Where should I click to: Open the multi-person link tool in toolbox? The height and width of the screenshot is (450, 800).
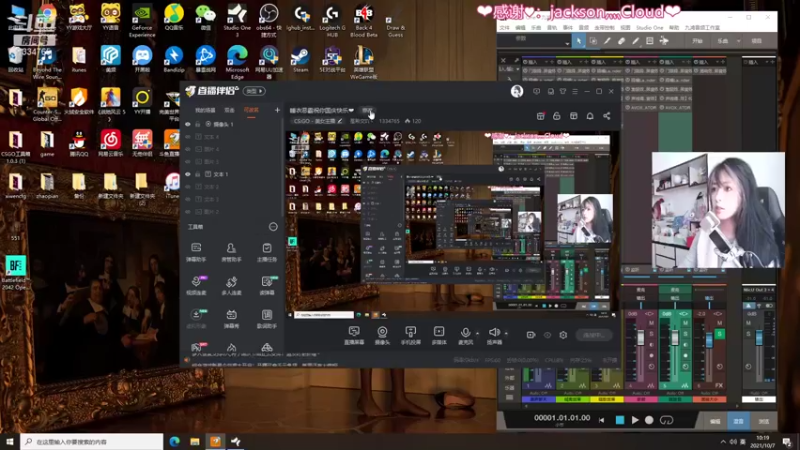click(231, 285)
